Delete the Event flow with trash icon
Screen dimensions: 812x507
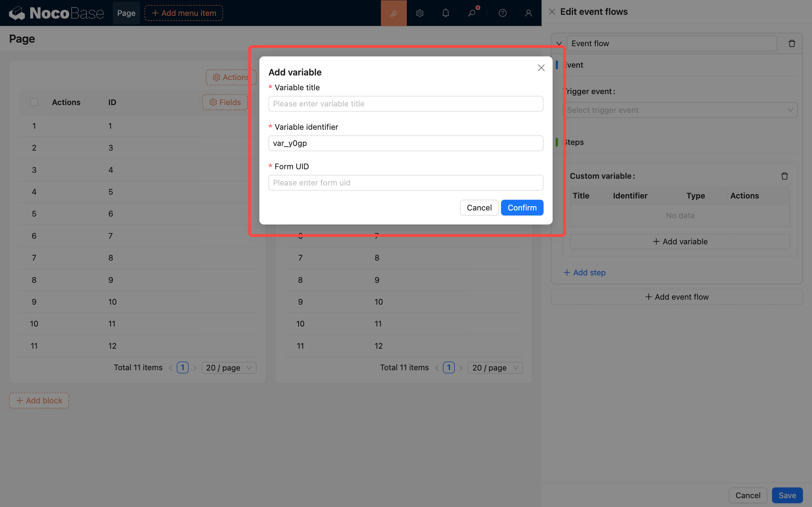point(792,43)
